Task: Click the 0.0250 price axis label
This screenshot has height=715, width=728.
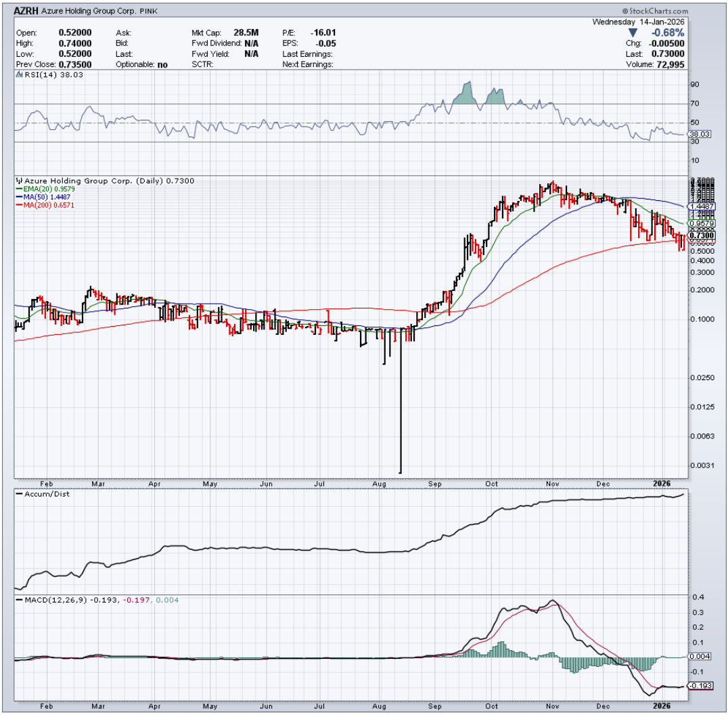Action: pyautogui.click(x=702, y=378)
